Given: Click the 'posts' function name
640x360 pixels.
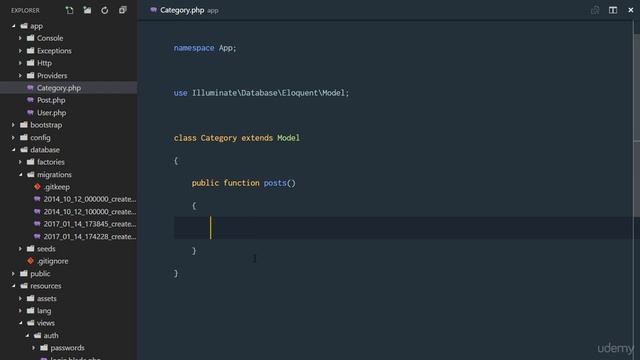Looking at the screenshot, I should point(275,183).
